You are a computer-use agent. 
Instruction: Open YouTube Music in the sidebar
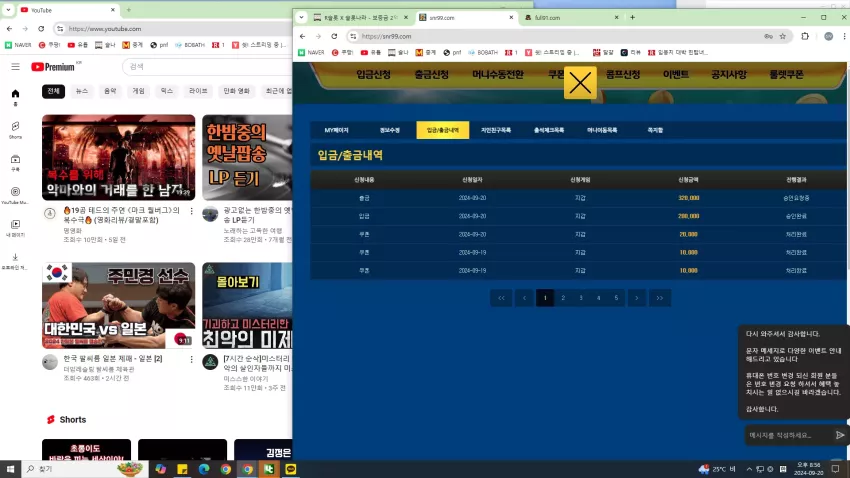(x=15, y=195)
